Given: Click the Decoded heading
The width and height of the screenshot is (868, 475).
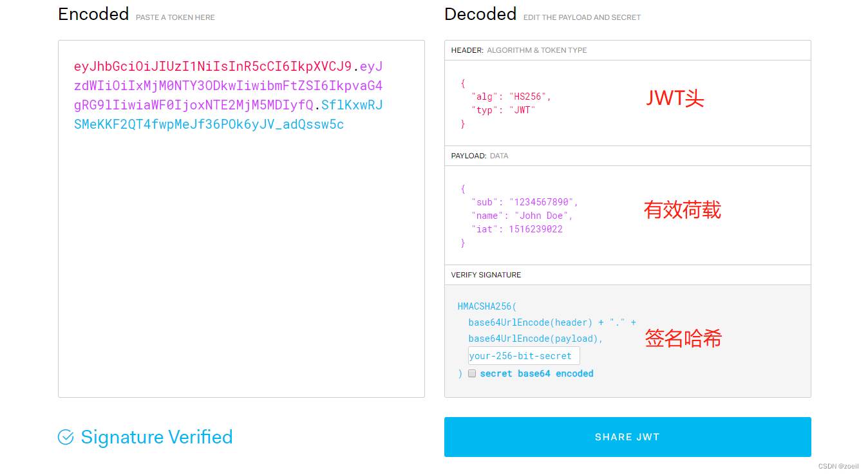Looking at the screenshot, I should [x=480, y=14].
